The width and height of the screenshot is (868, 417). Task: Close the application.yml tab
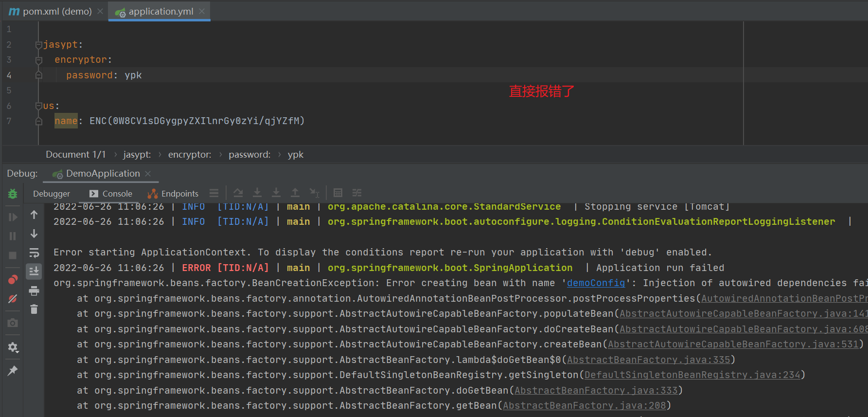[202, 11]
